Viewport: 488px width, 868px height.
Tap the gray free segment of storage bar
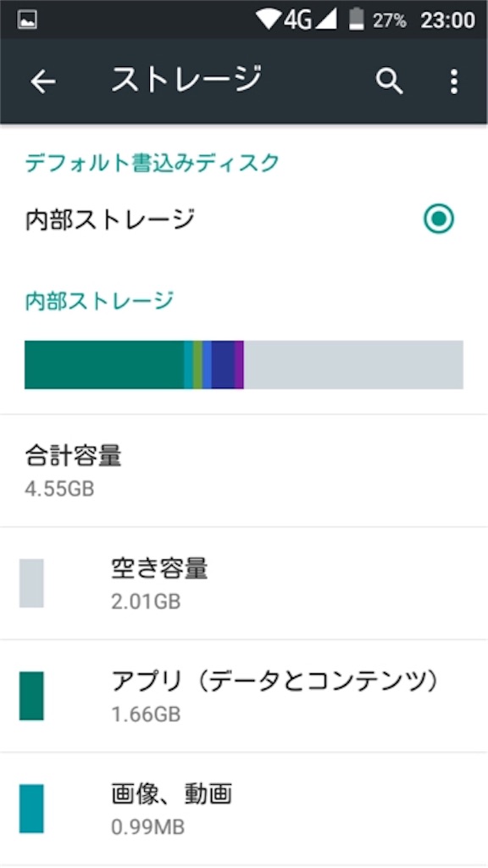(x=353, y=364)
